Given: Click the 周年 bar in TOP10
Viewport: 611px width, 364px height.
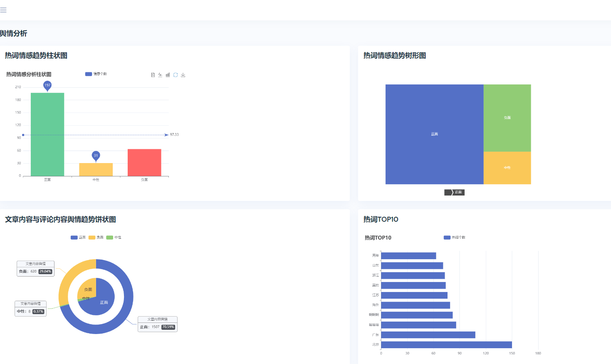Looking at the screenshot, I should pos(408,256).
